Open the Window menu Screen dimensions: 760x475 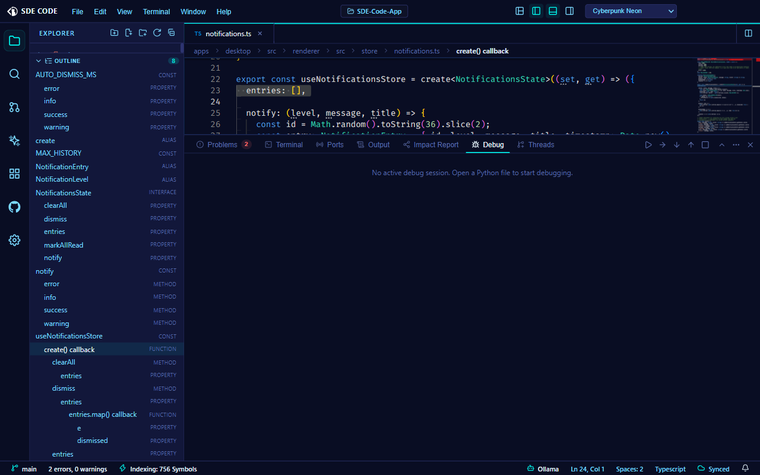pos(193,11)
